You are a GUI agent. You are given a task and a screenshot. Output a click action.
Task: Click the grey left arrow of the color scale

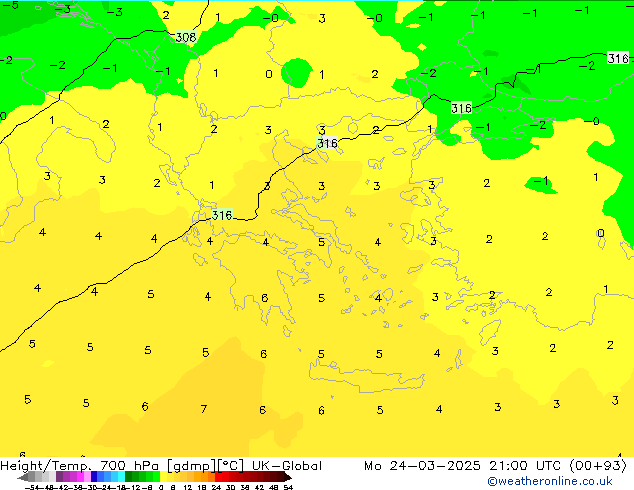point(23,477)
